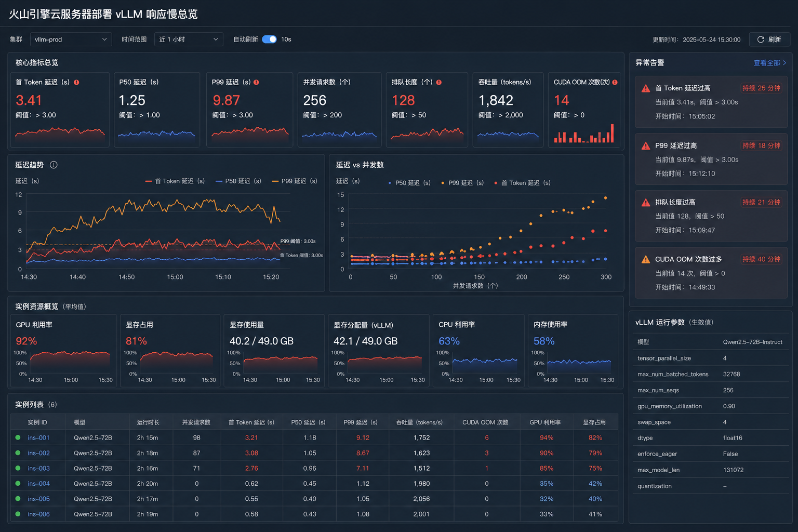Click alert icon on 首 Token 延迟 card

coord(76,82)
